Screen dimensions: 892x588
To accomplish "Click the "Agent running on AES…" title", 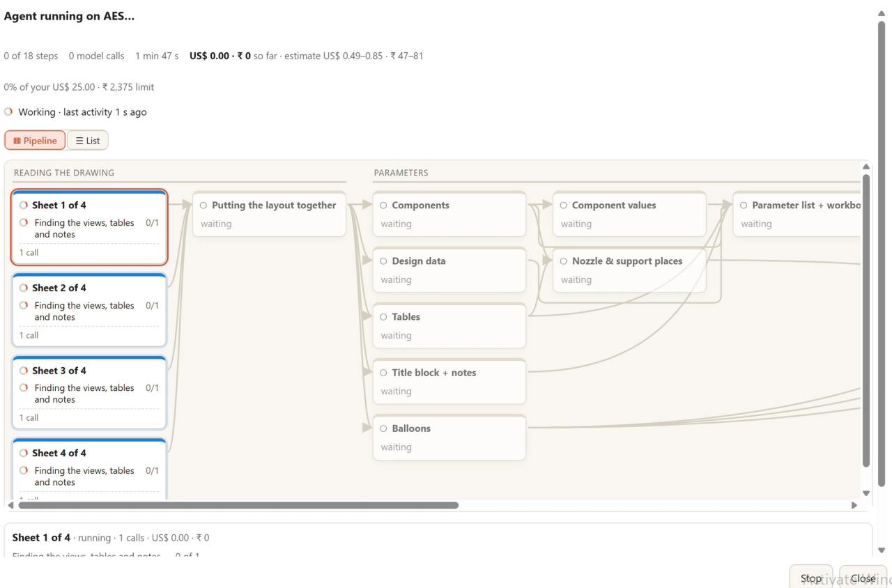I will click(x=69, y=16).
